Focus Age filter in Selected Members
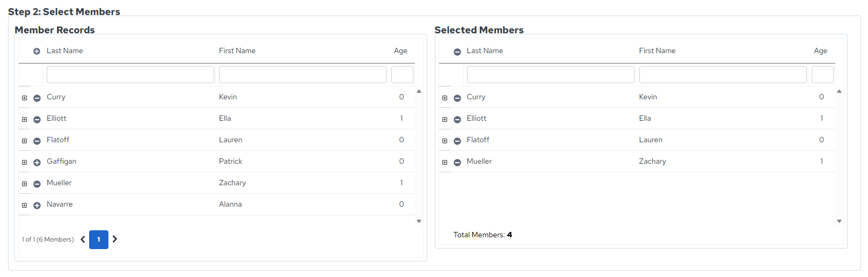 pyautogui.click(x=822, y=75)
